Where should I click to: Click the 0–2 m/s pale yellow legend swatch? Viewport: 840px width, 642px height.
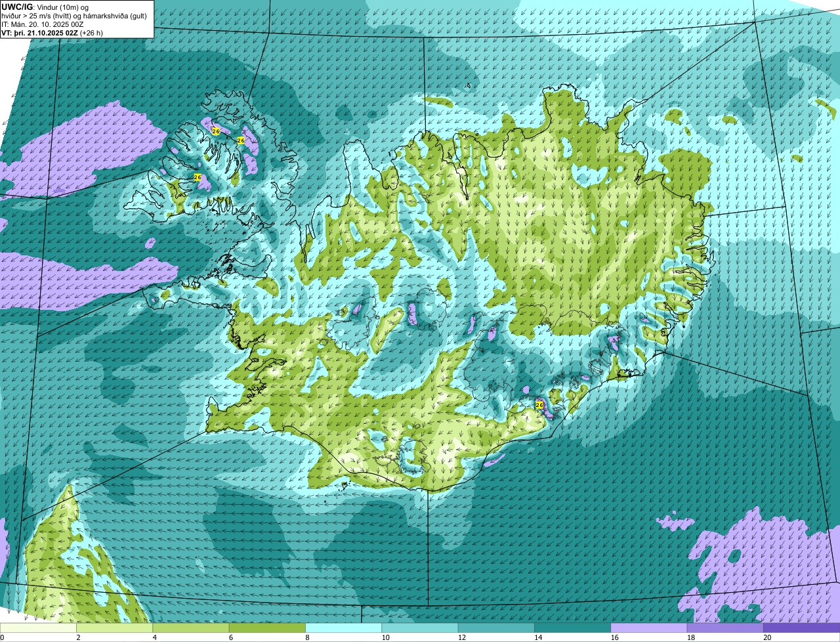[x=39, y=628]
